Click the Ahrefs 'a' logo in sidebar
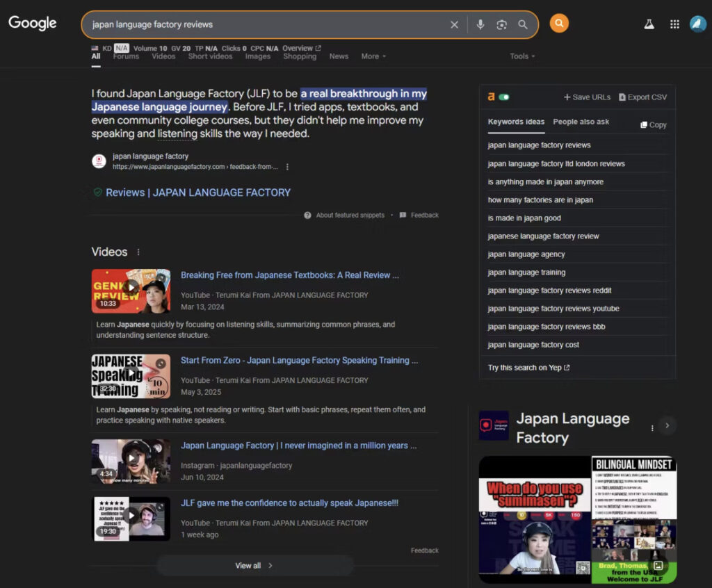This screenshot has width=712, height=588. 491,97
